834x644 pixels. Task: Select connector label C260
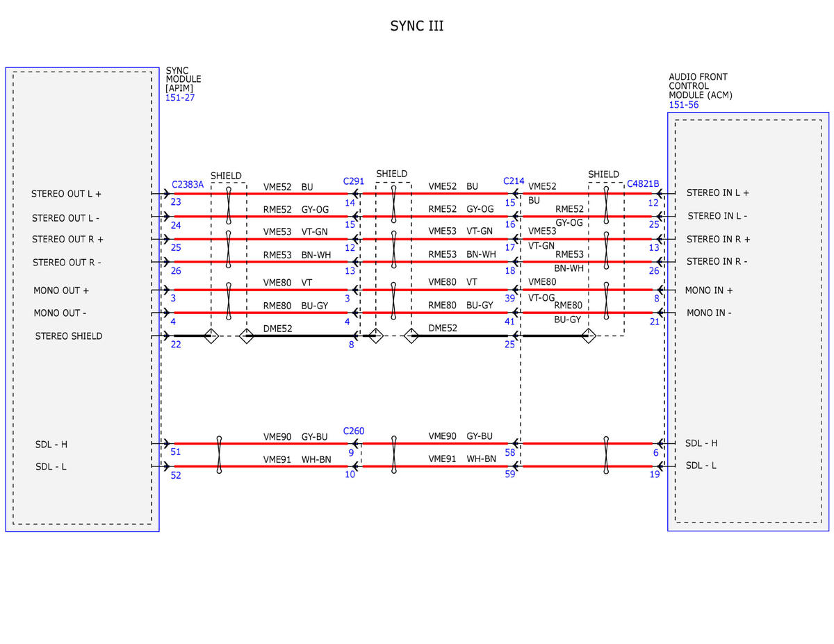coord(354,431)
